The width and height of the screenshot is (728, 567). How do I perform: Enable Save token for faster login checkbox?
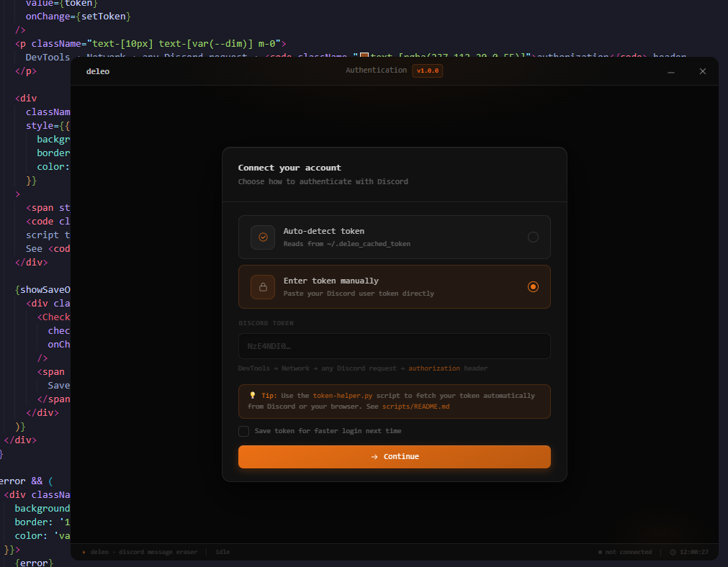pyautogui.click(x=244, y=431)
